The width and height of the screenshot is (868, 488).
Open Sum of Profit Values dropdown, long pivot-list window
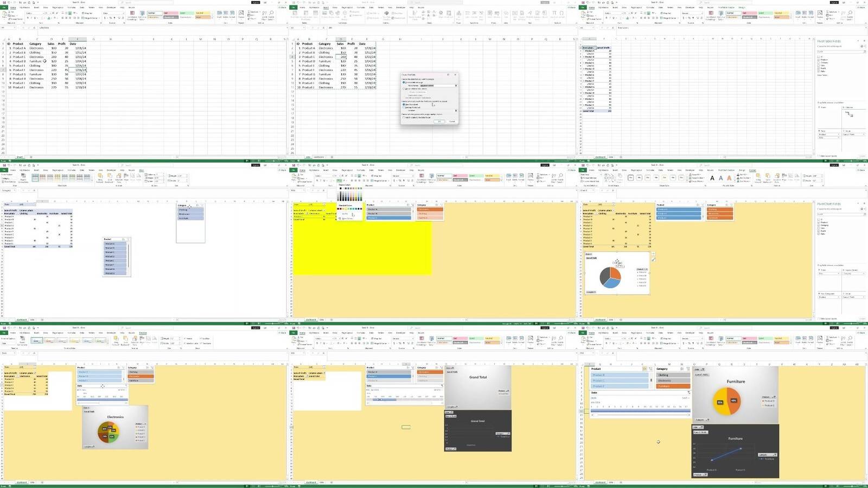point(864,134)
